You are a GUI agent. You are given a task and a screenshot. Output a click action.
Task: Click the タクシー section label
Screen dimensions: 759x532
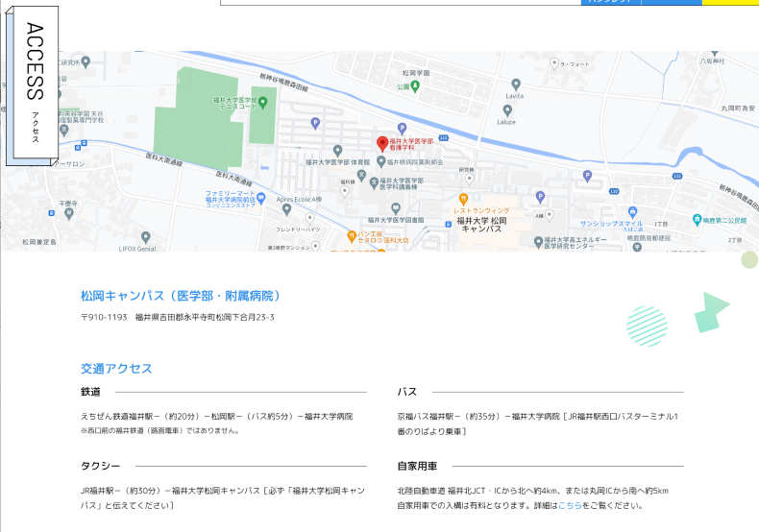(x=100, y=466)
